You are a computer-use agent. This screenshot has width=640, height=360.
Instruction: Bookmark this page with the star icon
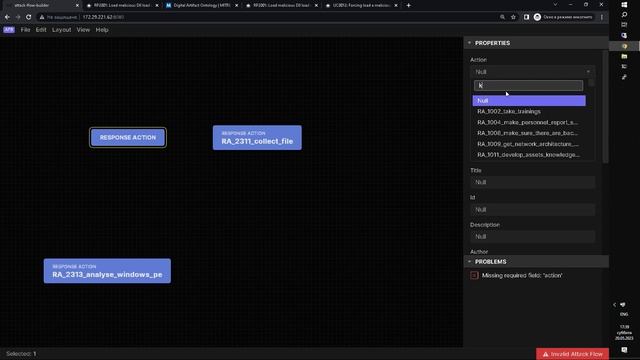click(x=513, y=17)
